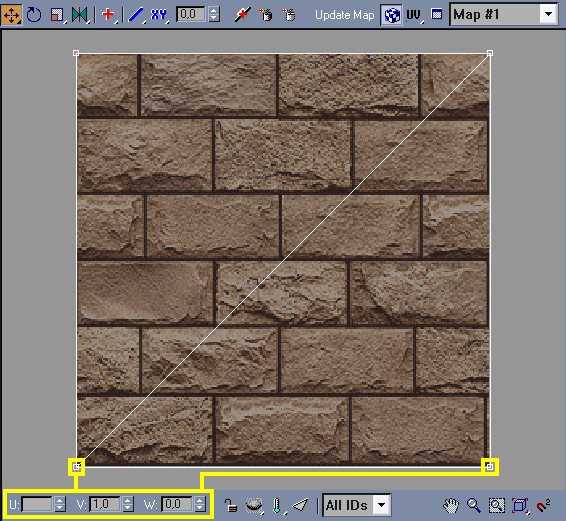Click the falloff value spinner arrows
The width and height of the screenshot is (566, 521).
(214, 14)
